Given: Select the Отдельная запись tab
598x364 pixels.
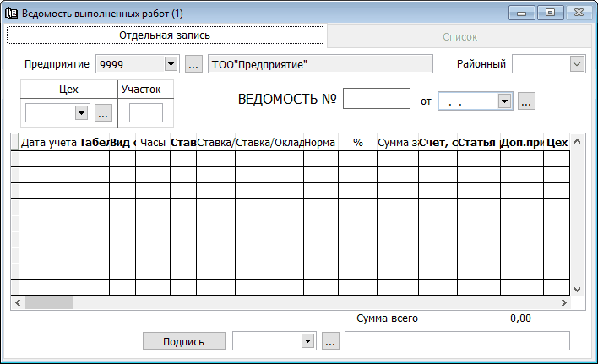Looking at the screenshot, I should 165,35.
